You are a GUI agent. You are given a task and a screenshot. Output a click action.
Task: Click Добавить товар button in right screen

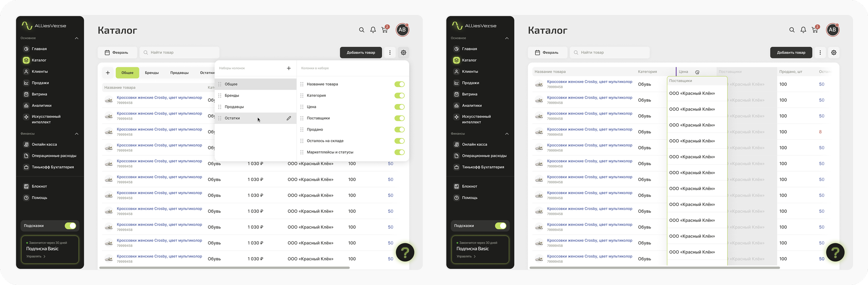point(791,53)
